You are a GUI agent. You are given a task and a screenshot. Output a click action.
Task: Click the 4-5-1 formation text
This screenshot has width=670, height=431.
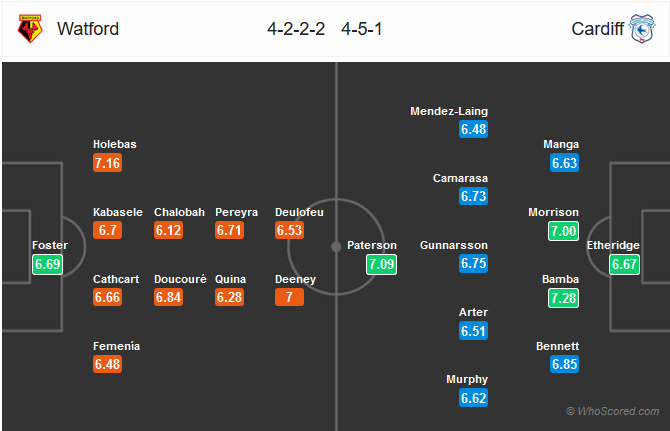(x=361, y=29)
